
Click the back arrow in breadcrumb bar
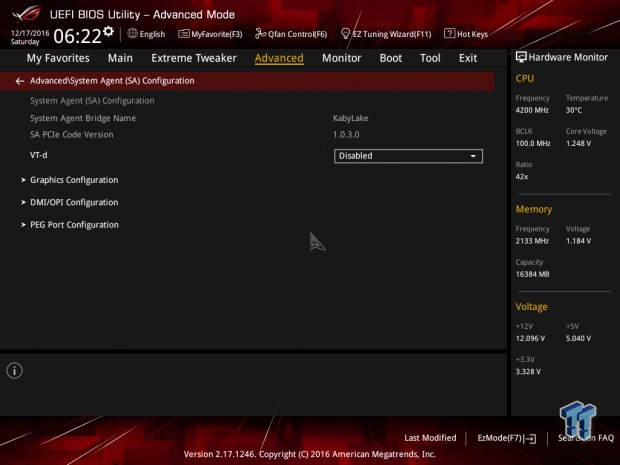pyautogui.click(x=20, y=81)
